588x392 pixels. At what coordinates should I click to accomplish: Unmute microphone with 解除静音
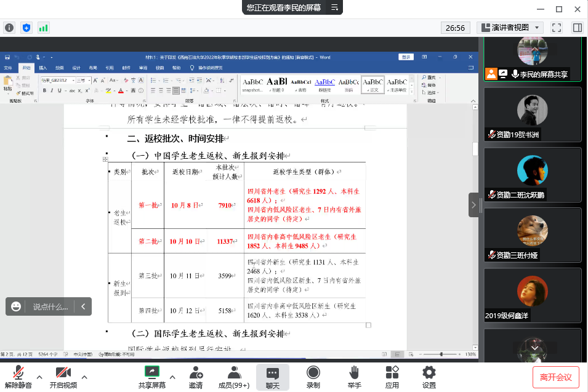[18, 377]
